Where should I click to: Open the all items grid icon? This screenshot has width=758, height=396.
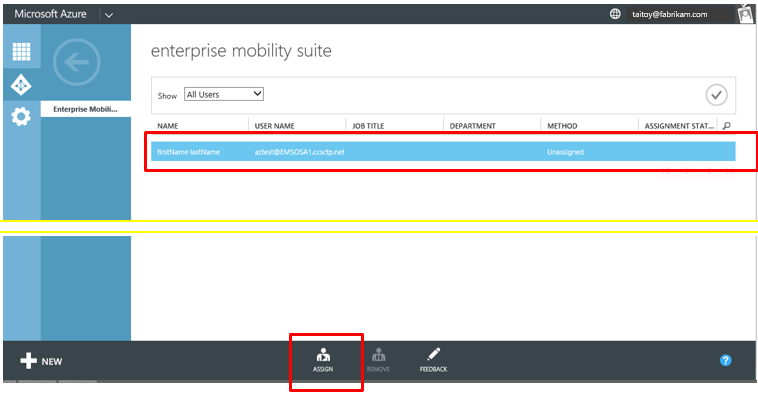point(21,51)
